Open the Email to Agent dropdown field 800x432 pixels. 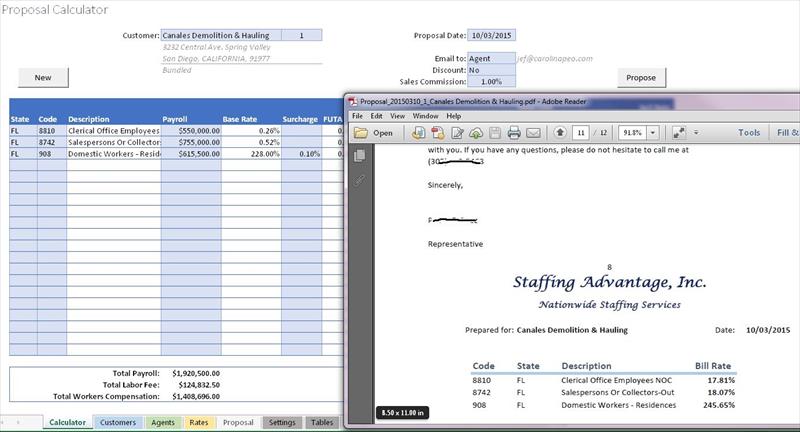(x=491, y=59)
